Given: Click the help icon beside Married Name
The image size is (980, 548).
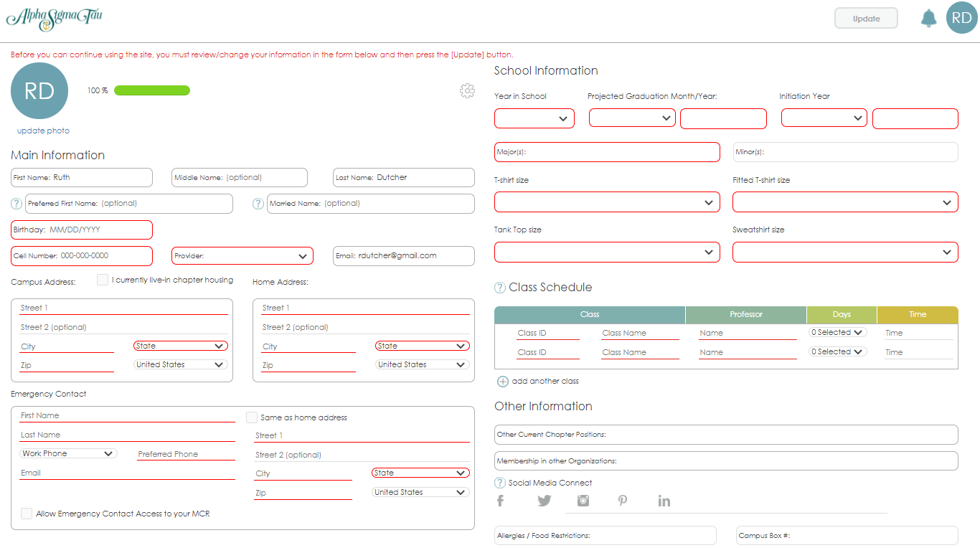Looking at the screenshot, I should click(258, 204).
